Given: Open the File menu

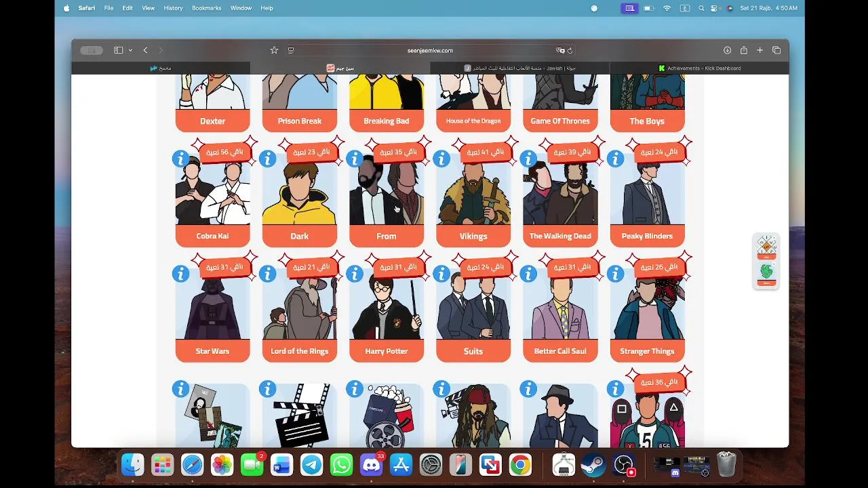Looking at the screenshot, I should point(108,8).
